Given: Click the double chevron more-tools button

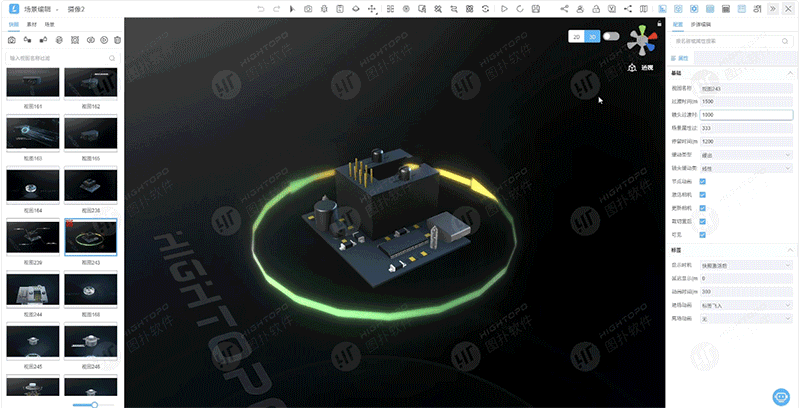Looking at the screenshot, I should (773, 9).
